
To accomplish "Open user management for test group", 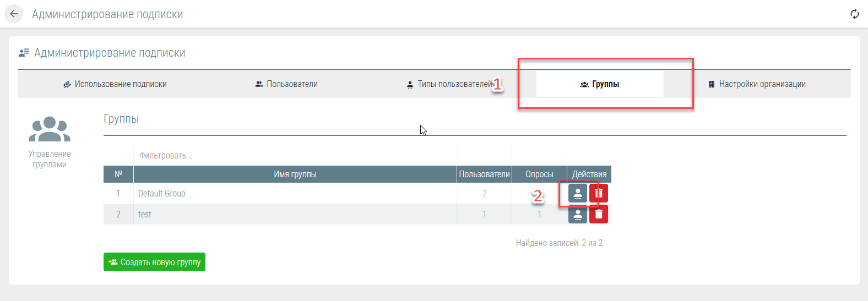I will 577,214.
